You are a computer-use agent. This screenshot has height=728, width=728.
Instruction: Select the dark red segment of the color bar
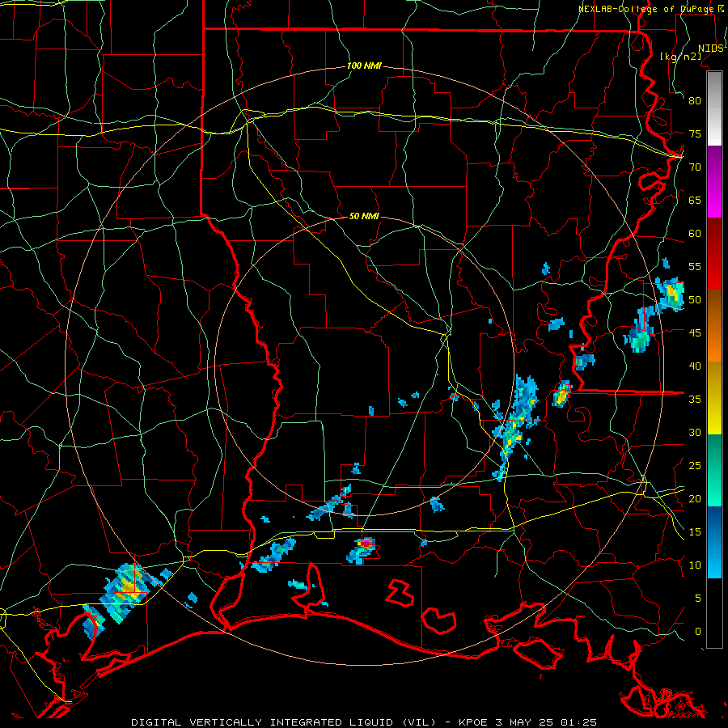coord(714,254)
